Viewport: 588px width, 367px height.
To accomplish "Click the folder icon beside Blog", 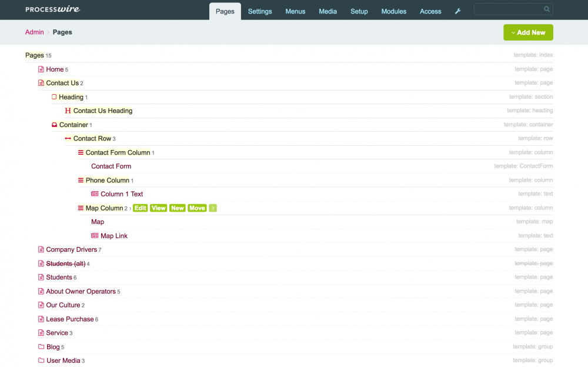I will click(41, 347).
